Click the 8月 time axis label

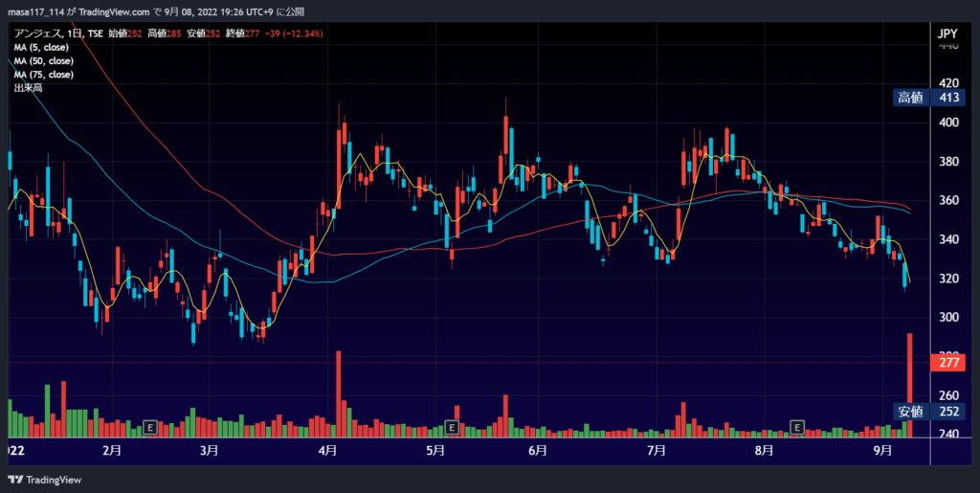(x=763, y=451)
